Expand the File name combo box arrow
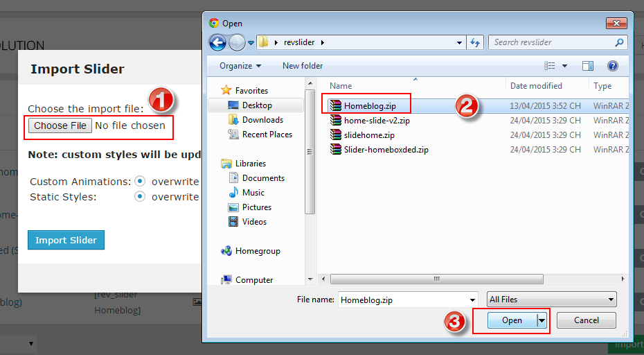Screen dimensions: 644x355 point(472,300)
